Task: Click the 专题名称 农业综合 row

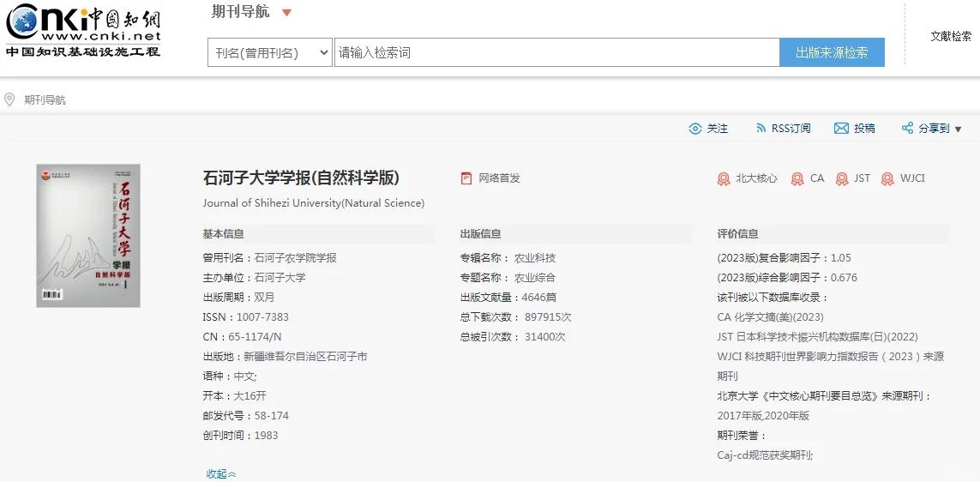Action: (508, 278)
